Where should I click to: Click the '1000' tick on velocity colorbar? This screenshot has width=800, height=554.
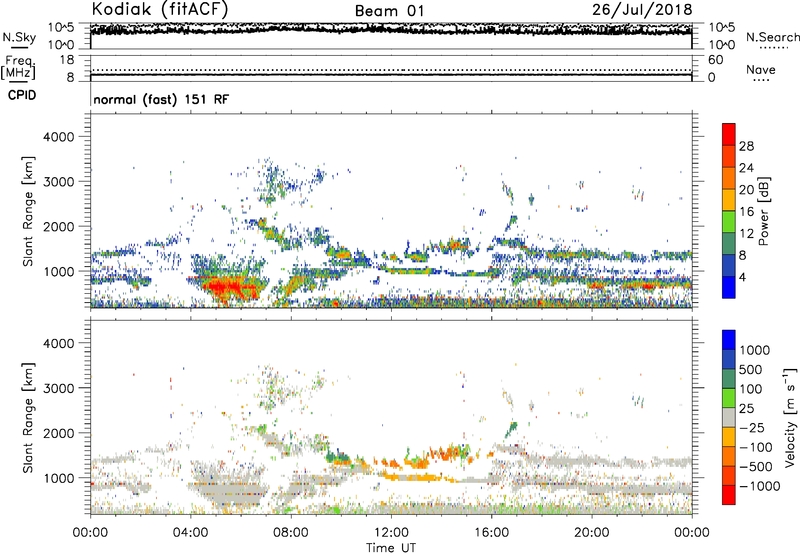point(755,350)
